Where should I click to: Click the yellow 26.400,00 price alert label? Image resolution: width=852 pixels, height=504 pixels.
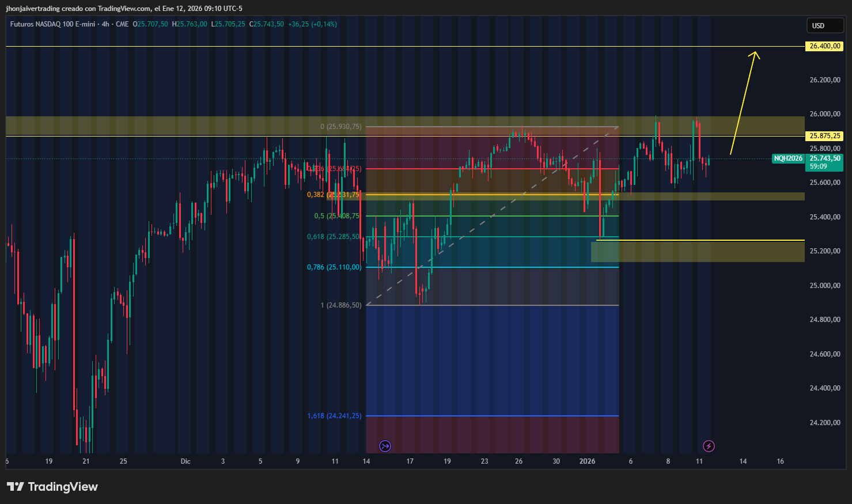point(824,46)
